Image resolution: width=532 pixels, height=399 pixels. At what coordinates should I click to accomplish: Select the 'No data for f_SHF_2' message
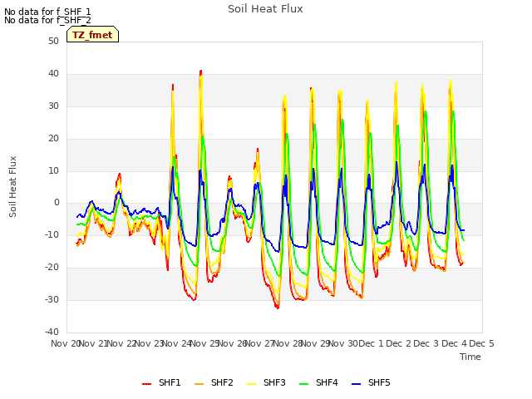[x=47, y=20]
